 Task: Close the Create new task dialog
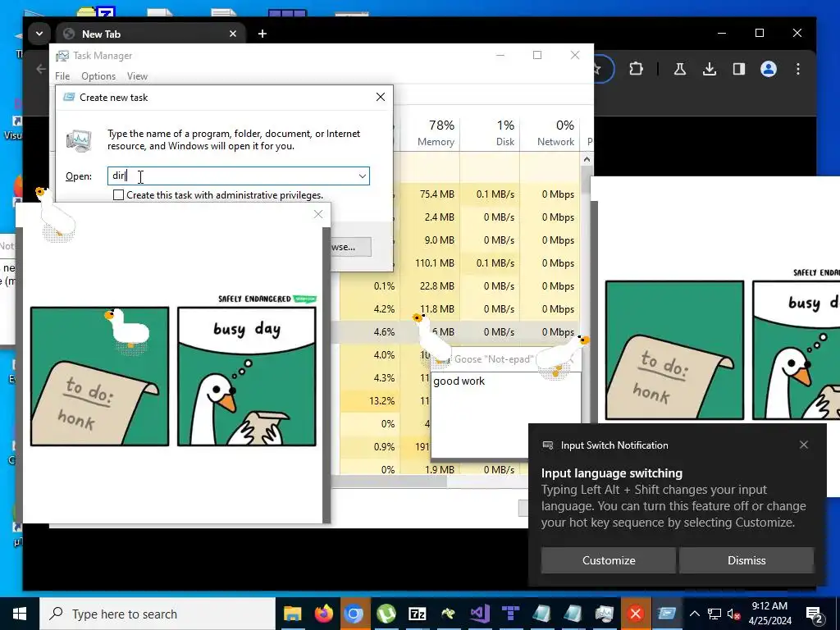[381, 97]
